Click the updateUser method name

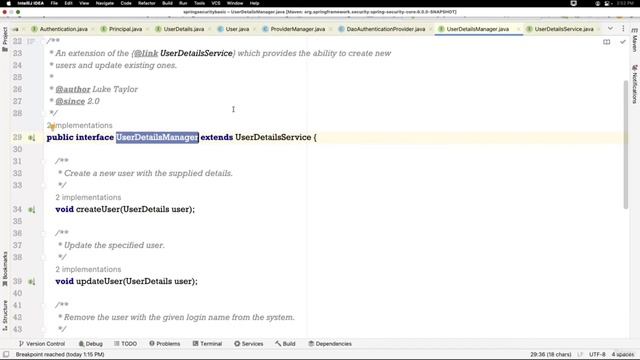(x=99, y=281)
